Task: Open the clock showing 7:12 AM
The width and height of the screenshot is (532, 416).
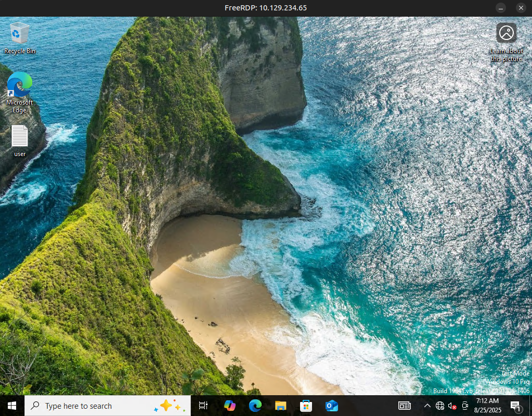Action: [487, 406]
